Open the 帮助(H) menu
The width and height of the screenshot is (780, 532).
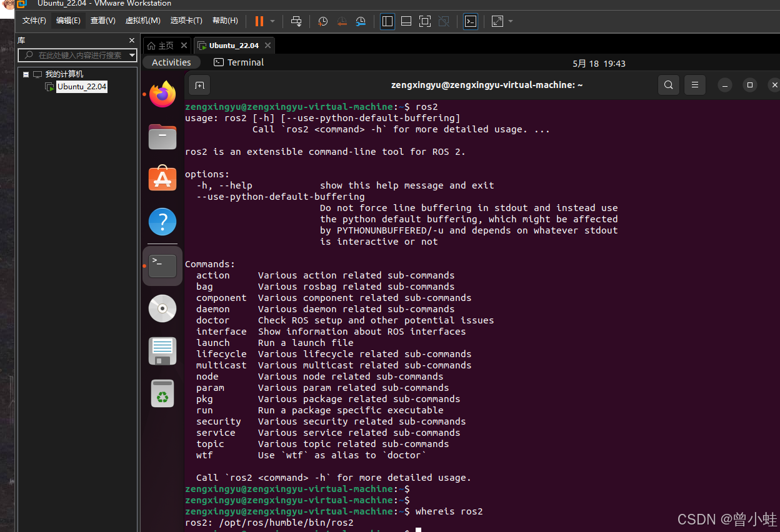click(225, 21)
